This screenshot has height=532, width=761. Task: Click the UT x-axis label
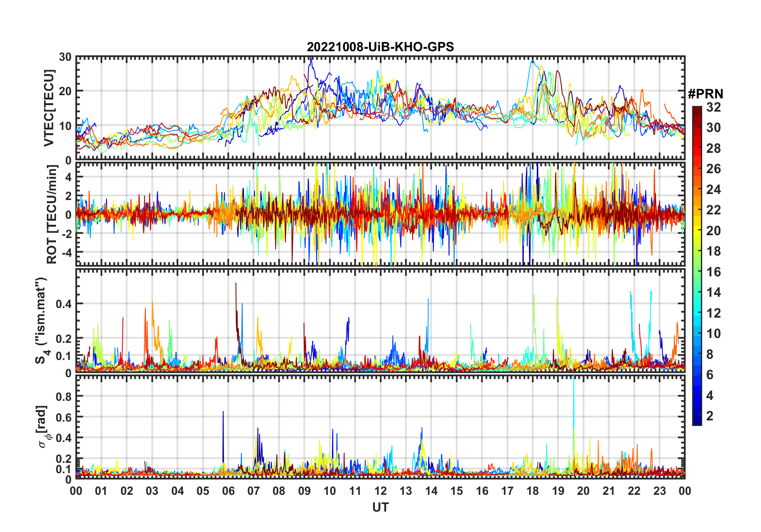coord(380,508)
